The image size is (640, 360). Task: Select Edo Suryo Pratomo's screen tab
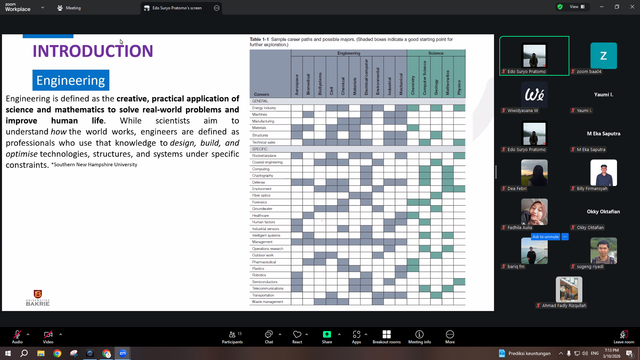pos(177,8)
